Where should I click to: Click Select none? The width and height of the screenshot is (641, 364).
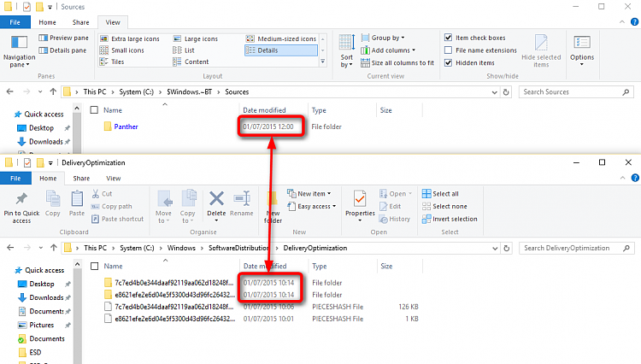[x=444, y=206]
